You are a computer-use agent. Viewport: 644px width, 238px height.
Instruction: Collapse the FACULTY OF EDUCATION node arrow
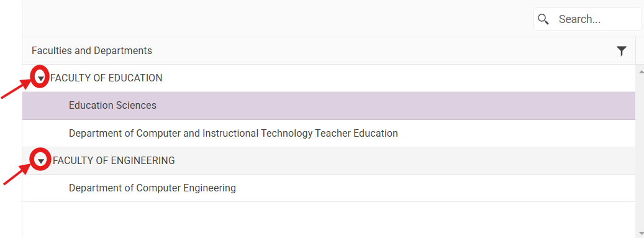click(40, 78)
